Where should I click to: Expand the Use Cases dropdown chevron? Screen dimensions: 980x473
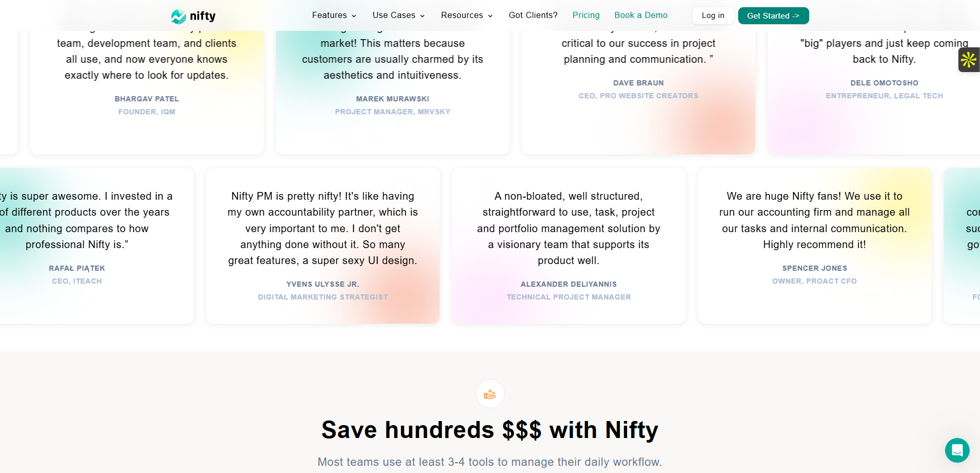[x=422, y=16]
